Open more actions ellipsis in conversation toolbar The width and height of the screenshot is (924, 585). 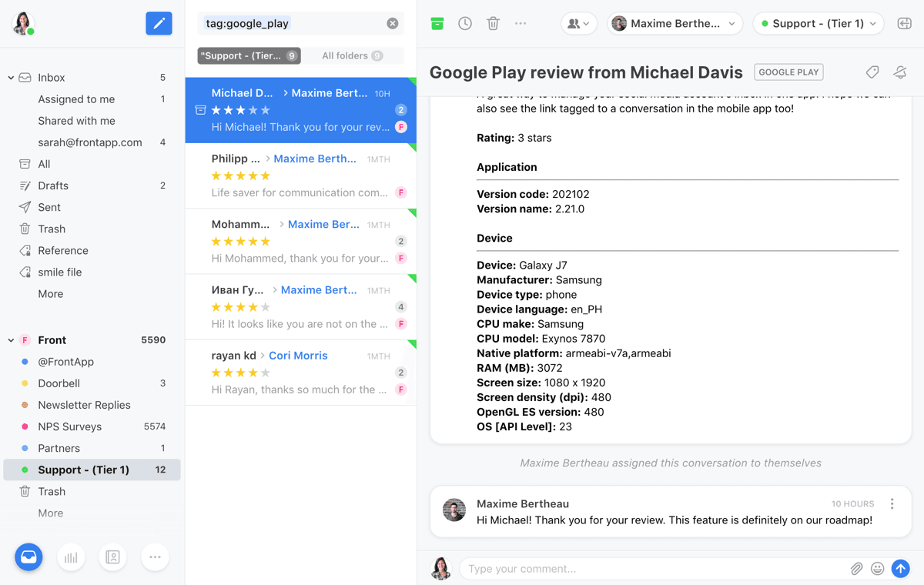point(521,24)
